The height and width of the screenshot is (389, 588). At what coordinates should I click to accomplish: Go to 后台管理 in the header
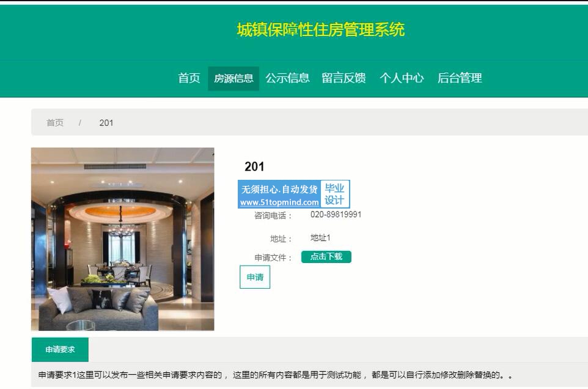pos(460,78)
